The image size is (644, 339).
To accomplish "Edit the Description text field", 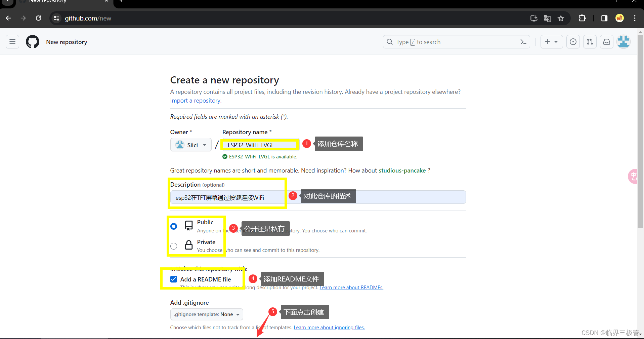I will 318,197.
